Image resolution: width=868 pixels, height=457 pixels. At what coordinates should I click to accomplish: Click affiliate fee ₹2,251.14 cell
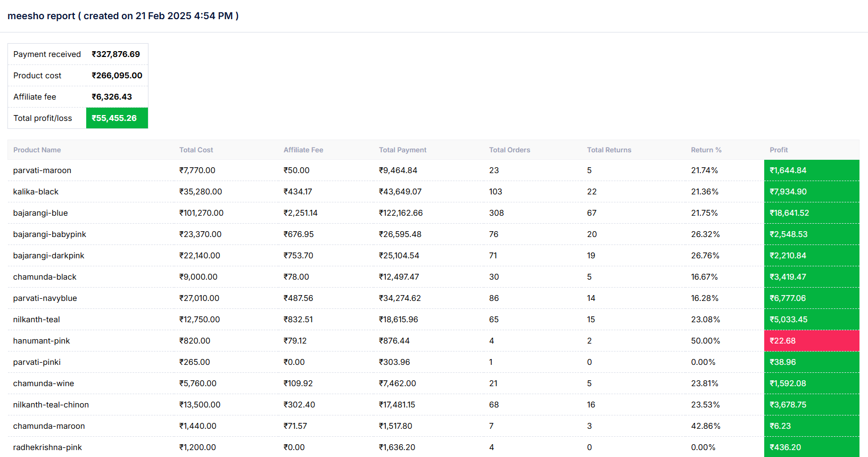coord(301,213)
